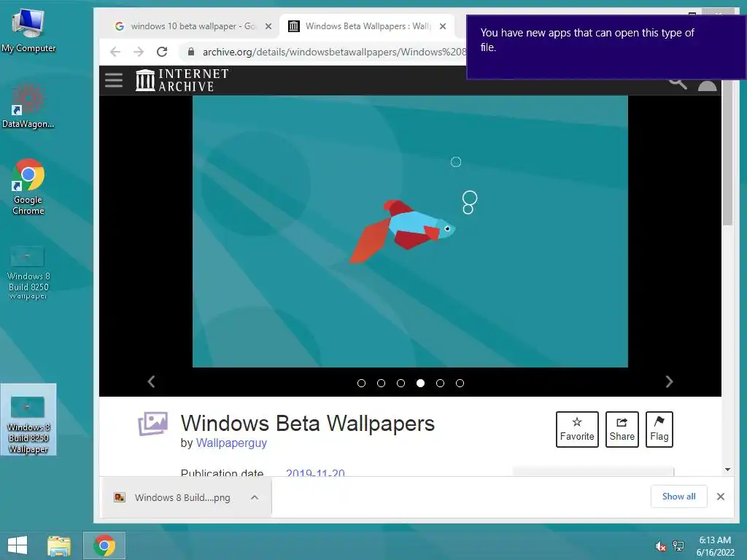The height and width of the screenshot is (560, 747).
Task: Click the page vertical scrollbar thumb
Action: click(727, 153)
